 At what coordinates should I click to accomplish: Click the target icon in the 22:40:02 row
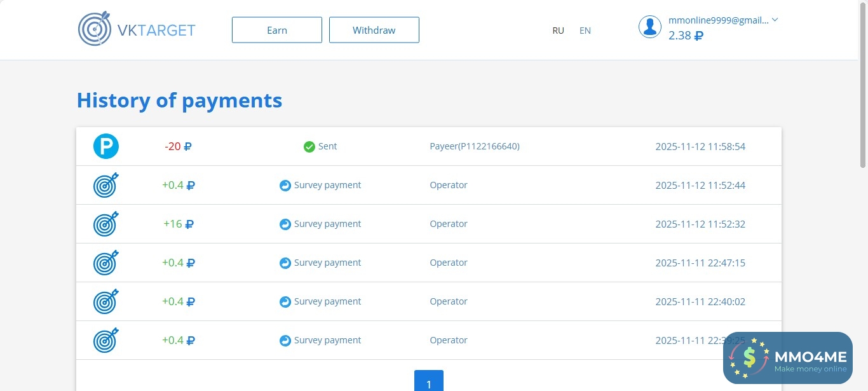(106, 301)
